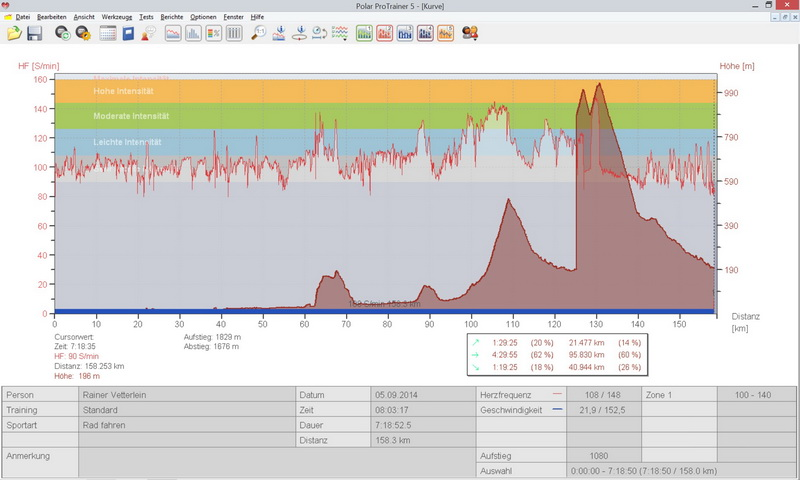Click the open folder icon in toolbar
Viewport: 800px width, 480px height.
[x=14, y=34]
